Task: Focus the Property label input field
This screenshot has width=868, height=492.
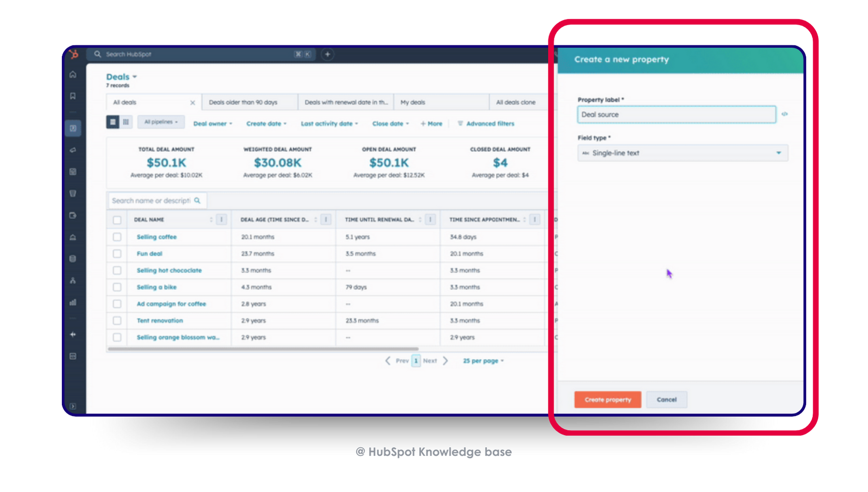Action: tap(676, 114)
